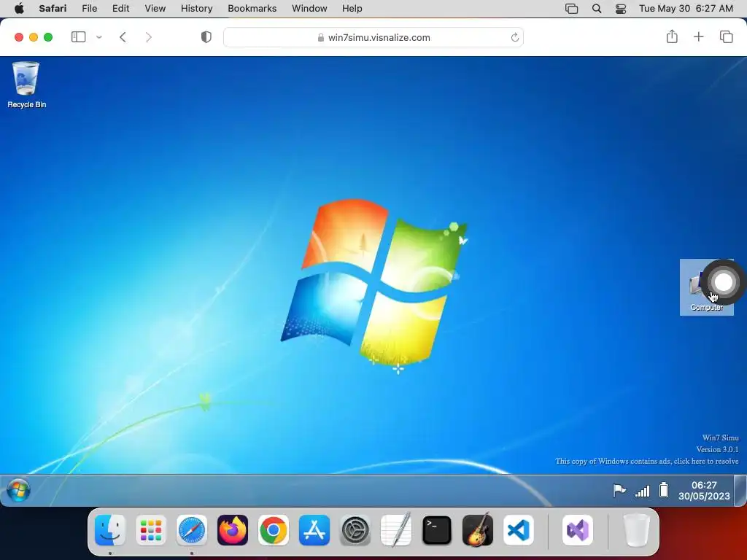Expand sidebar tab group dropdown arrow
Viewport: 747px width, 560px height.
[x=99, y=37]
